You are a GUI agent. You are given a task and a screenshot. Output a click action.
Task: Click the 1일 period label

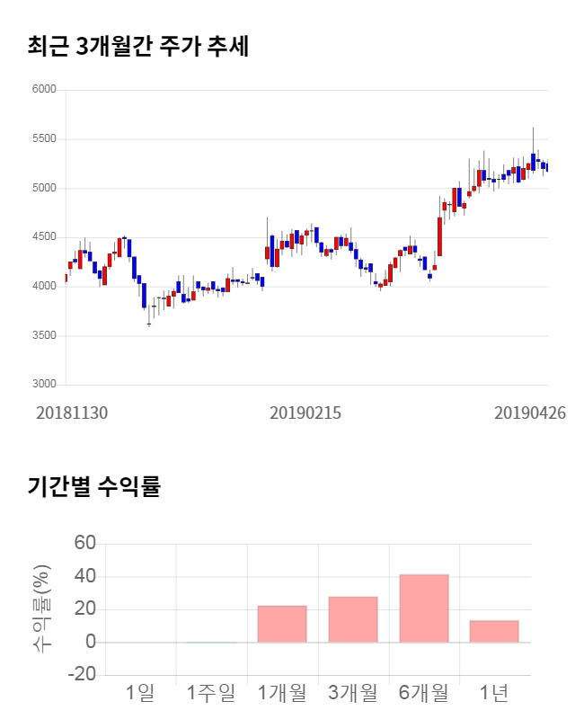pos(140,692)
